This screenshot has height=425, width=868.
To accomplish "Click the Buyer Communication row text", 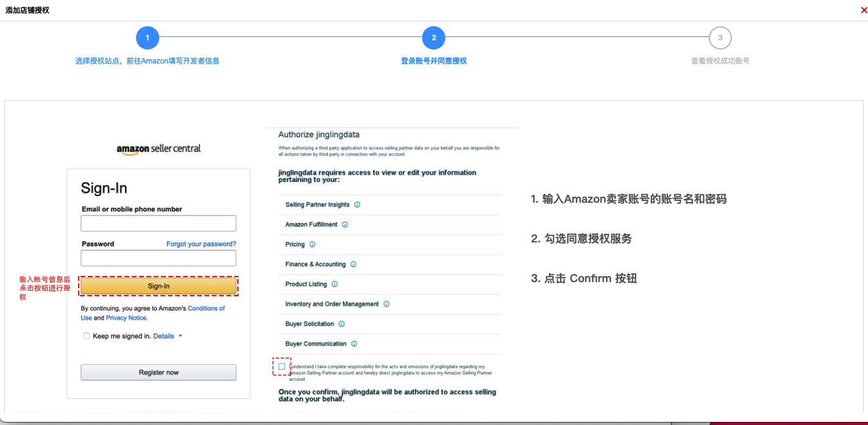I will point(316,344).
